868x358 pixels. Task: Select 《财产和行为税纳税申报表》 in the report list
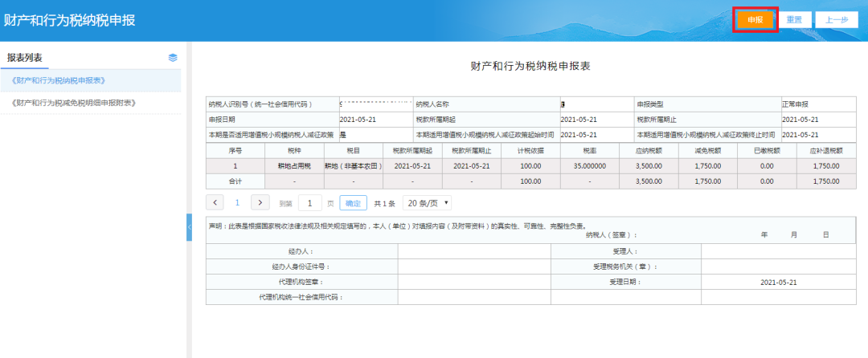point(59,80)
